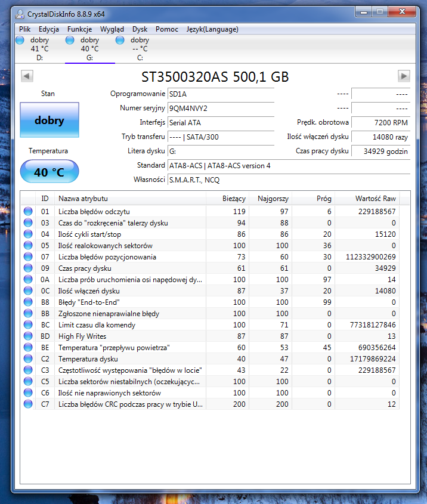This screenshot has width=427, height=504.
Task: Click status orb for attribute BB
Action: [x=28, y=313]
